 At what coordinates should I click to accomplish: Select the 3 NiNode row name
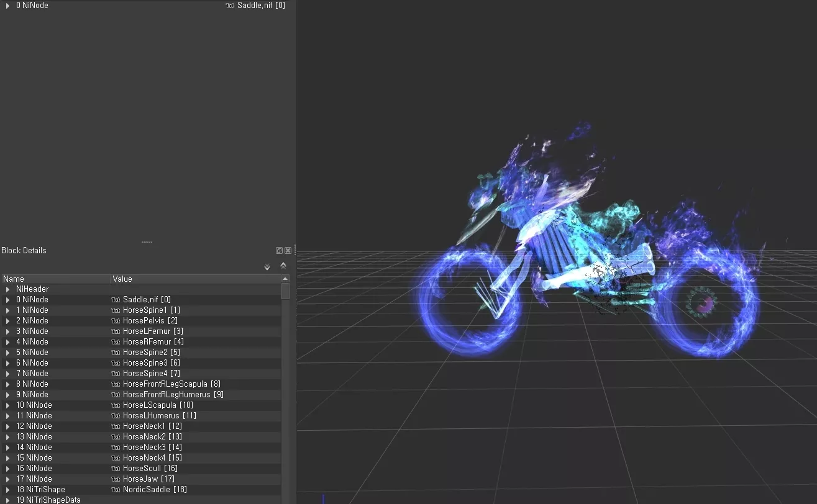pyautogui.click(x=32, y=331)
